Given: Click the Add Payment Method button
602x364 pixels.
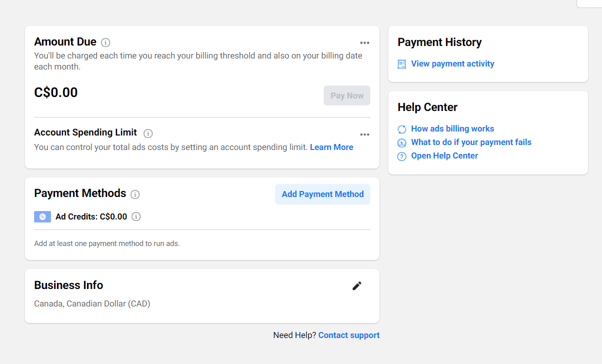Looking at the screenshot, I should tap(322, 194).
